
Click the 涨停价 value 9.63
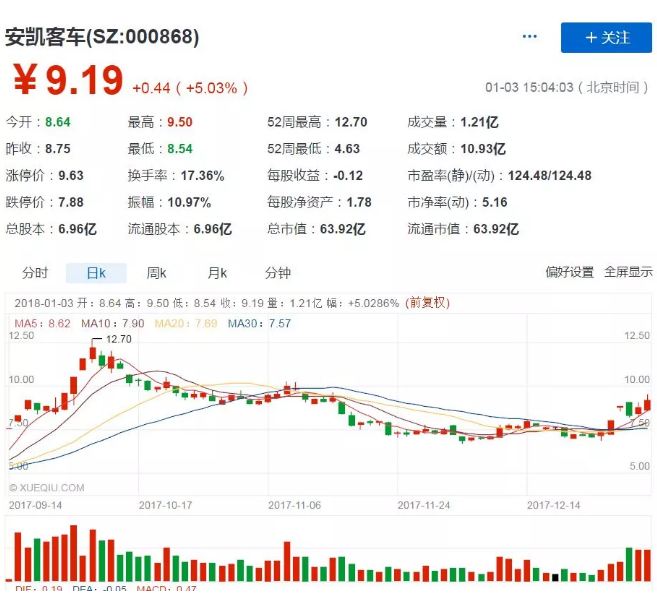click(x=71, y=175)
